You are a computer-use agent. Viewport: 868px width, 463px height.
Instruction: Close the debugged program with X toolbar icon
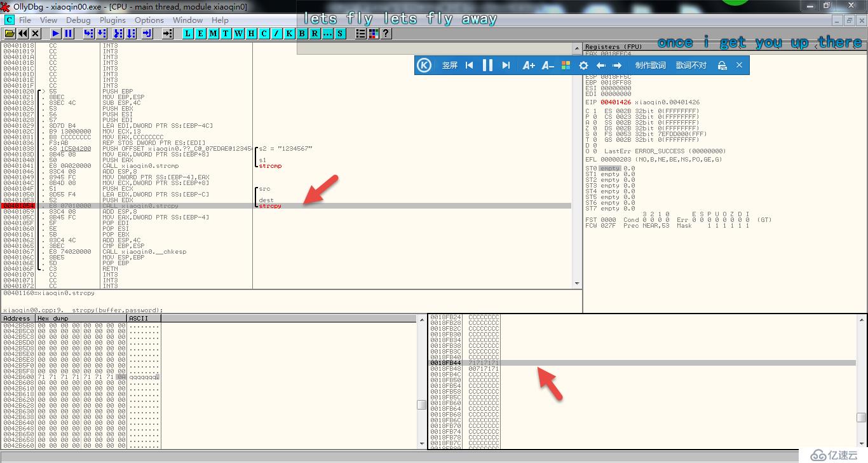[35, 33]
